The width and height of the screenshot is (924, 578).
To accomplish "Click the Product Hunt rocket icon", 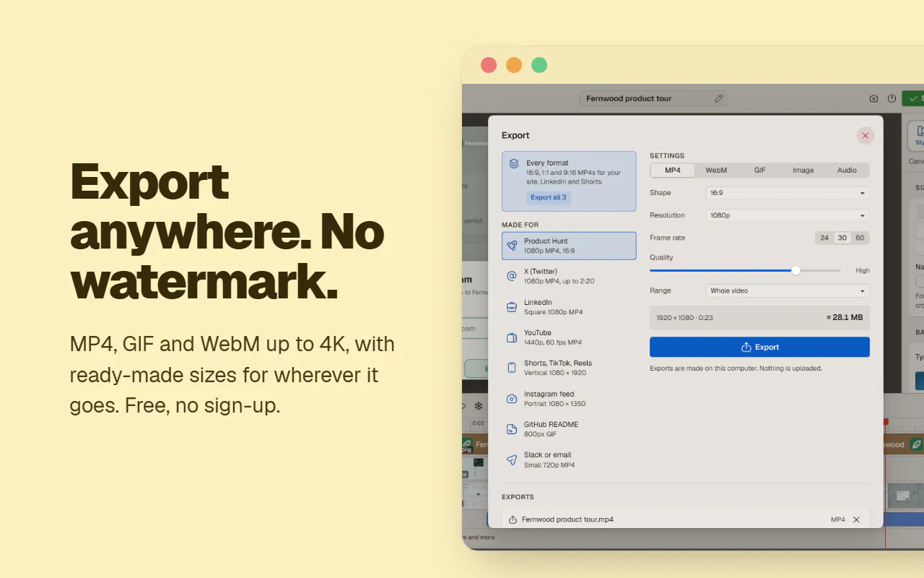I will click(512, 246).
